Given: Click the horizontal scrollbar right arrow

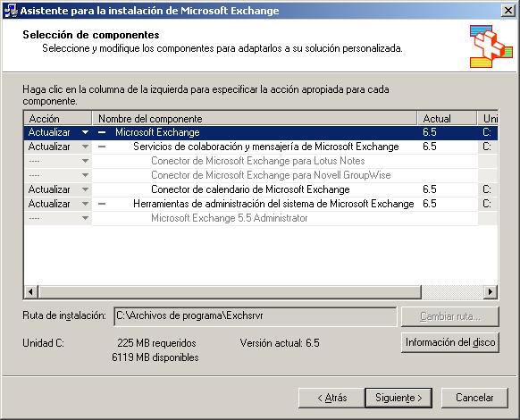Looking at the screenshot, I should click(491, 292).
